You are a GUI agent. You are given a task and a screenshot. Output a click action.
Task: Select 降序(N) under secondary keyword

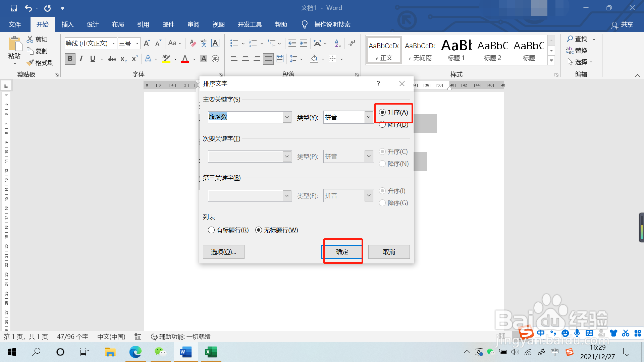point(382,164)
